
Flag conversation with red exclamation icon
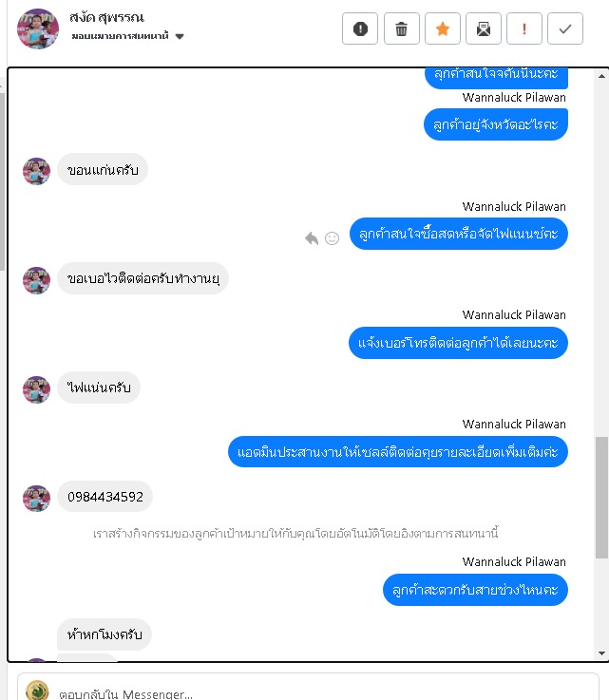pyautogui.click(x=524, y=29)
